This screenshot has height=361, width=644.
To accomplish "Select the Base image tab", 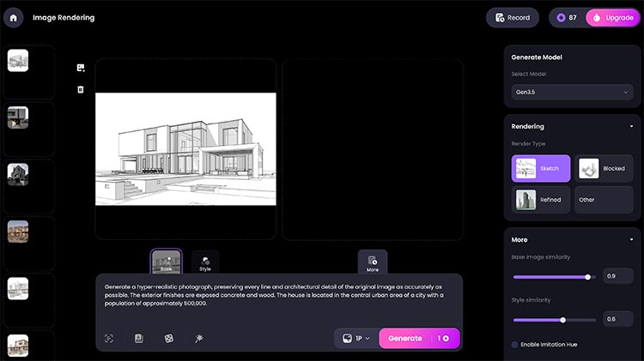I will click(x=166, y=262).
